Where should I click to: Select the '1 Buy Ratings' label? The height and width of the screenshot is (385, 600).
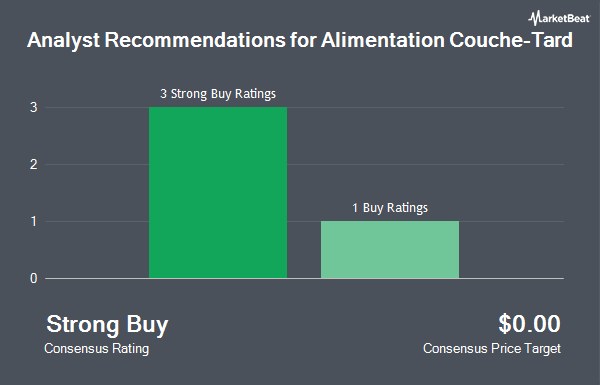(x=390, y=208)
